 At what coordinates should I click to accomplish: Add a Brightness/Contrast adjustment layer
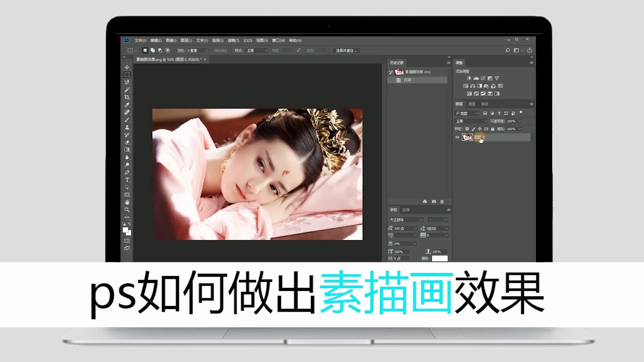pos(469,78)
